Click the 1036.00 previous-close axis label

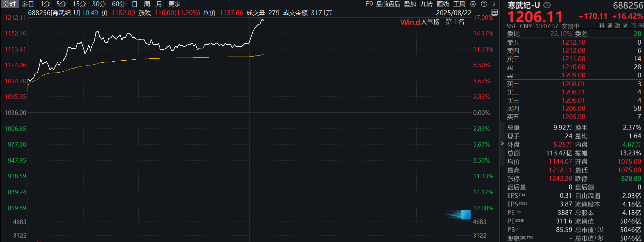point(15,112)
